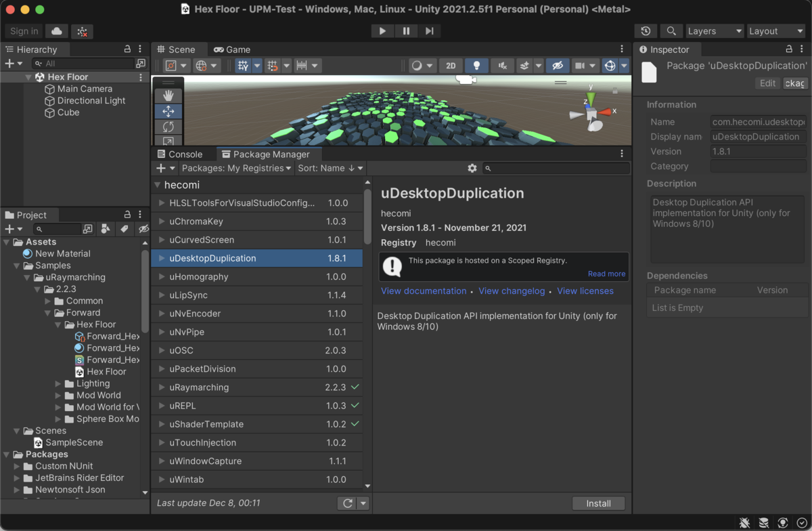Switch to the Console tab
Image resolution: width=812 pixels, height=531 pixels.
[183, 154]
